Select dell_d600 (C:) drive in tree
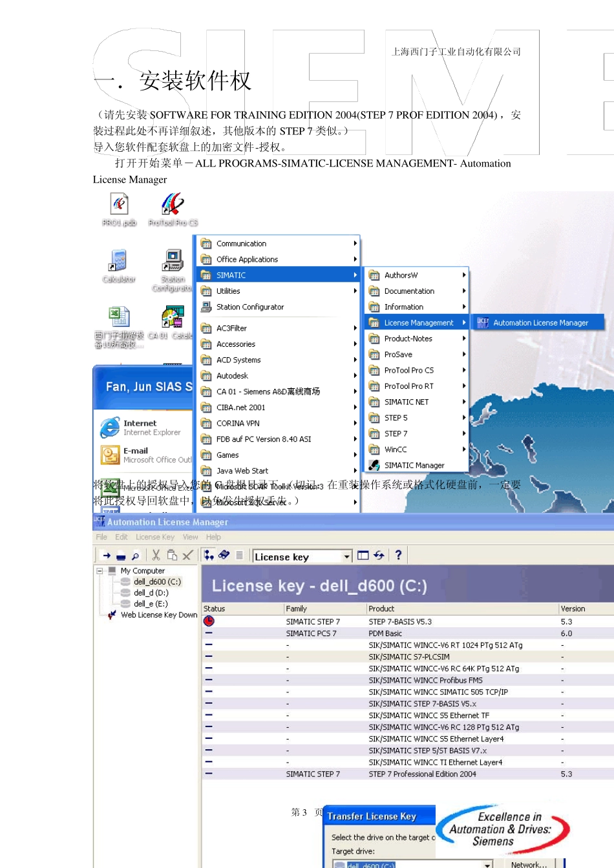Viewport: 614px width, 868px height. 157,582
